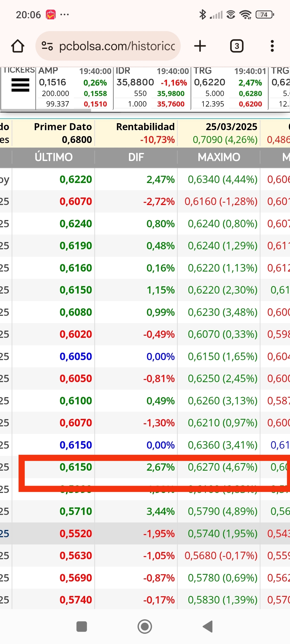Open site info icon in address bar

[47, 46]
